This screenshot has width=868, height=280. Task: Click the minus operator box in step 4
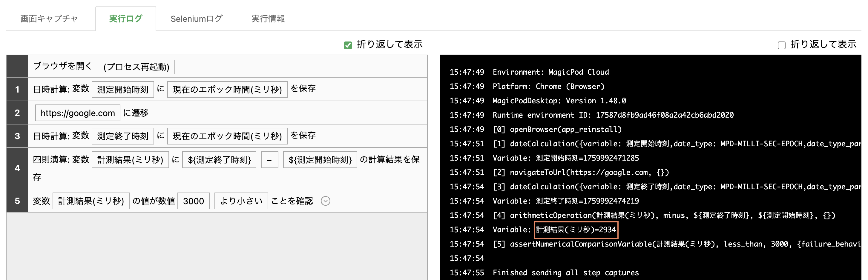(x=269, y=160)
